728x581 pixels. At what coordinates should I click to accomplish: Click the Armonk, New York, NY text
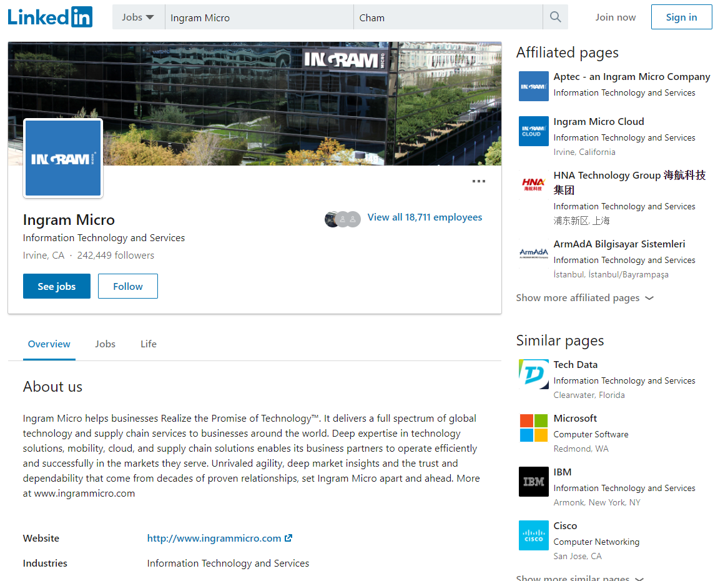point(597,502)
